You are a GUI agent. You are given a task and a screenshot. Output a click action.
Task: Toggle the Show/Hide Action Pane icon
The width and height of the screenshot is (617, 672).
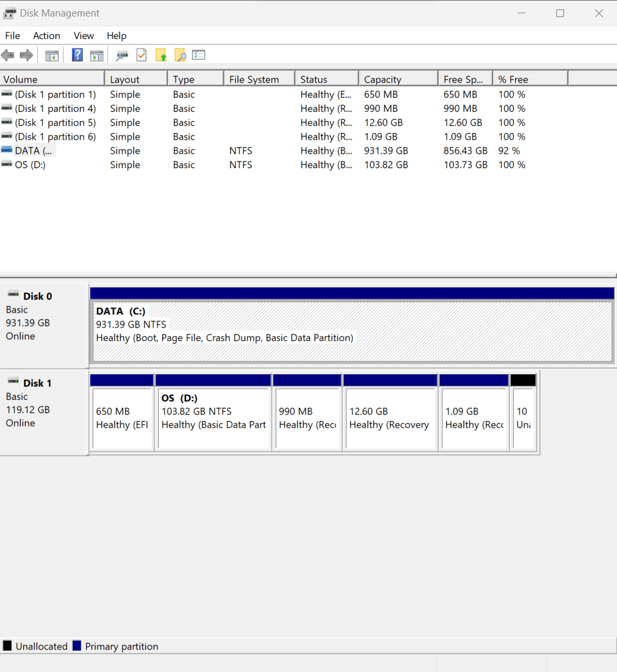(x=97, y=55)
